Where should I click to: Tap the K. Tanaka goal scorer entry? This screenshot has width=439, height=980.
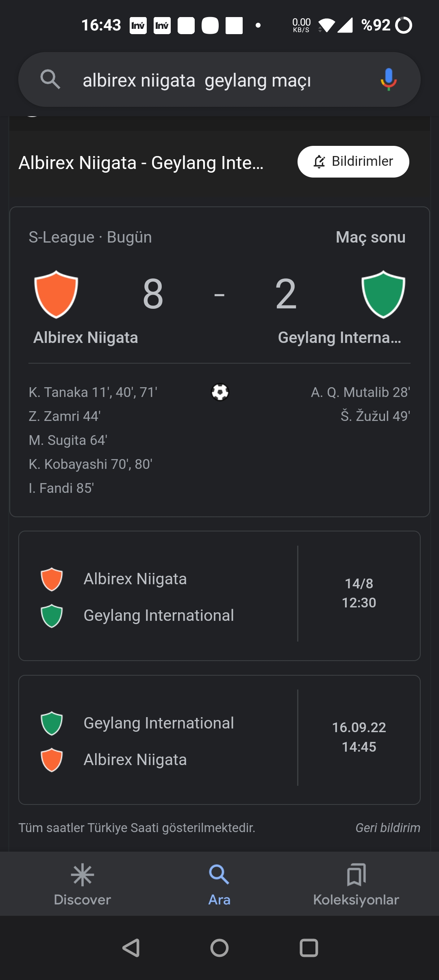point(93,392)
